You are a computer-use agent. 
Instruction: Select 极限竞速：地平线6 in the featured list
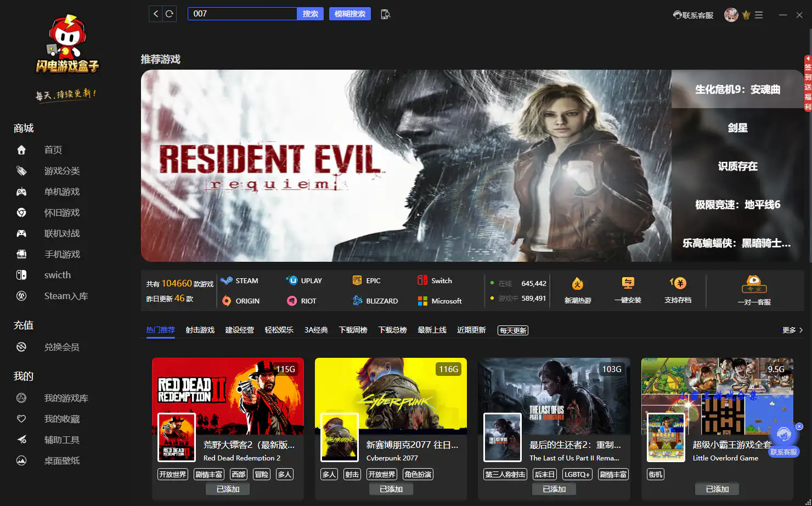[738, 205]
